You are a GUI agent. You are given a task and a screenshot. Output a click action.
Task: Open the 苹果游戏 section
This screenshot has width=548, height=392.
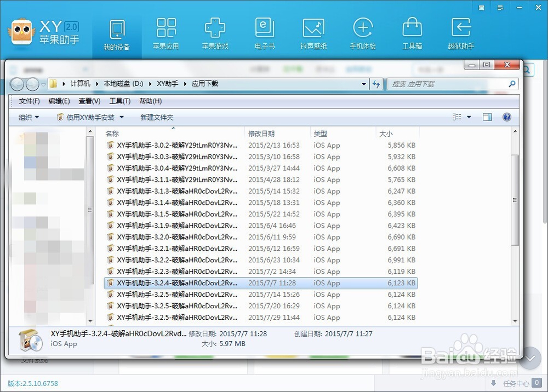click(x=215, y=34)
